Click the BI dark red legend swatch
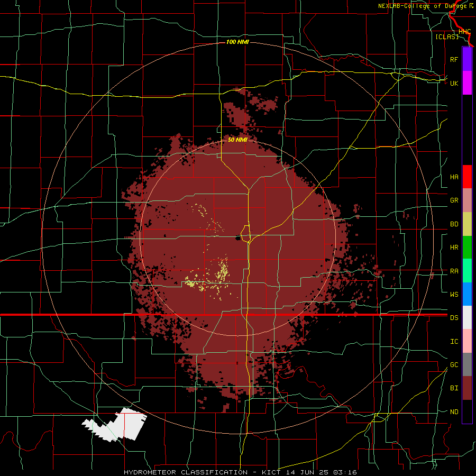 467,388
